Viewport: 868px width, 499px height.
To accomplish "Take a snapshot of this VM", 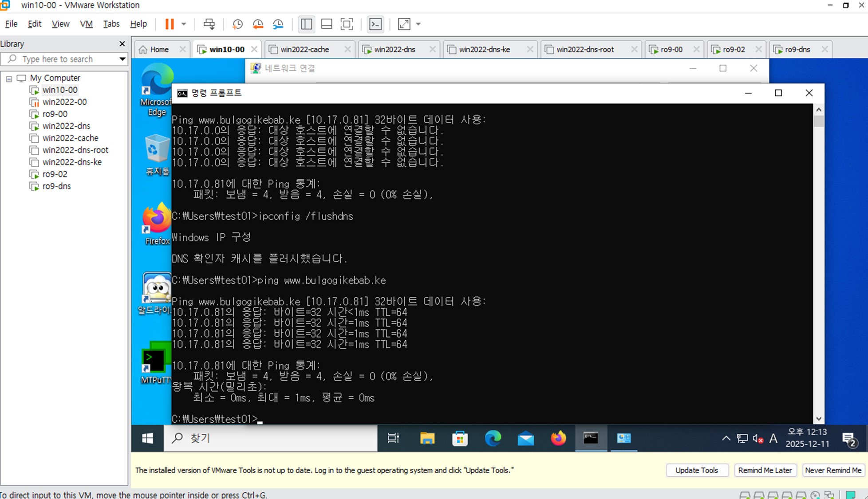I will click(237, 24).
